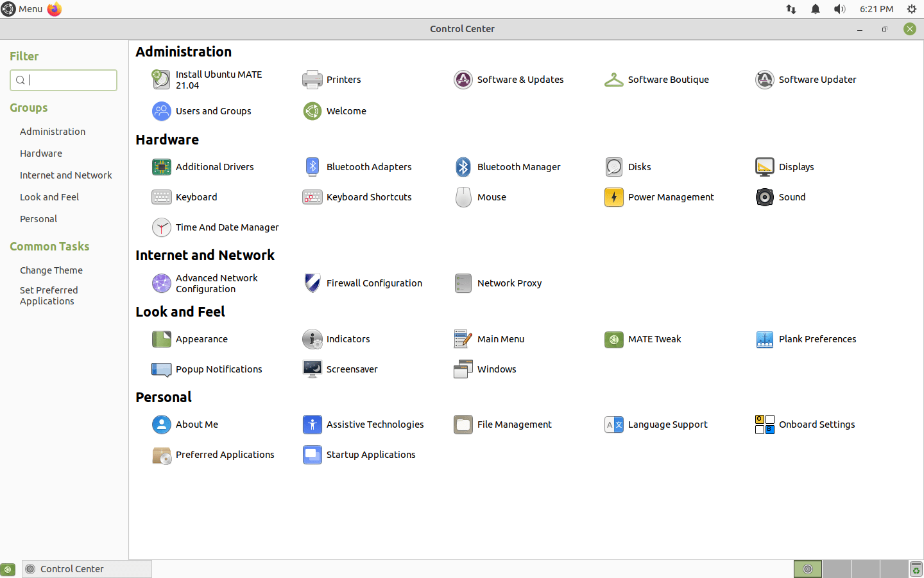Select the Hardware group in sidebar
Image resolution: width=924 pixels, height=578 pixels.
point(41,153)
